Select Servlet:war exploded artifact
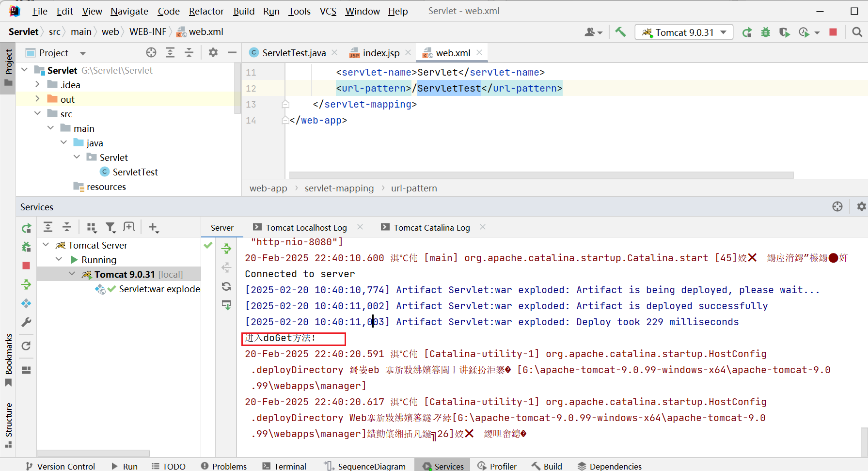This screenshot has height=471, width=868. [159, 289]
